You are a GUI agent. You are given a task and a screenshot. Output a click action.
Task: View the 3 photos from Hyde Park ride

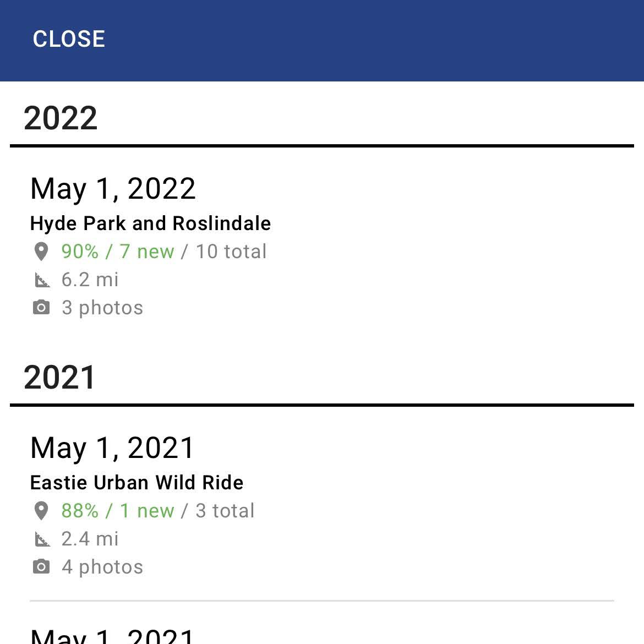coord(102,308)
